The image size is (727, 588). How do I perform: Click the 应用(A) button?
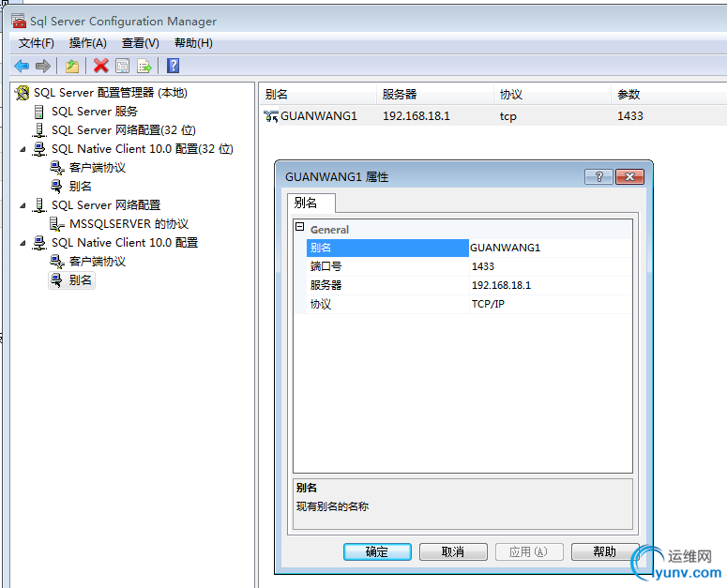tap(529, 551)
